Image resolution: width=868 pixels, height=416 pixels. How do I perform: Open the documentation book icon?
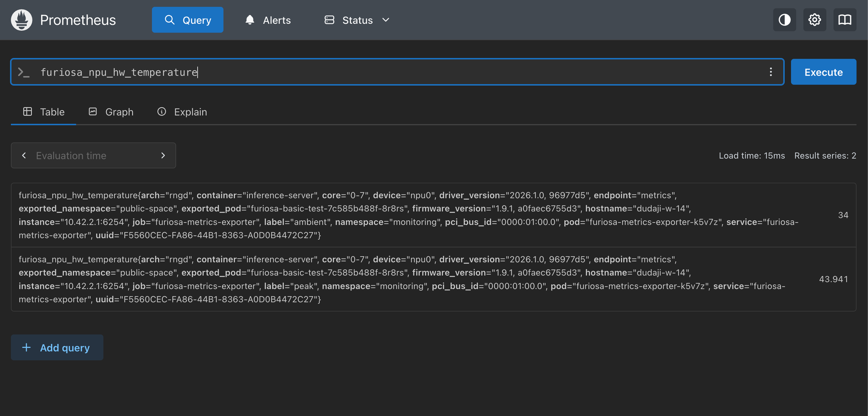(x=845, y=20)
